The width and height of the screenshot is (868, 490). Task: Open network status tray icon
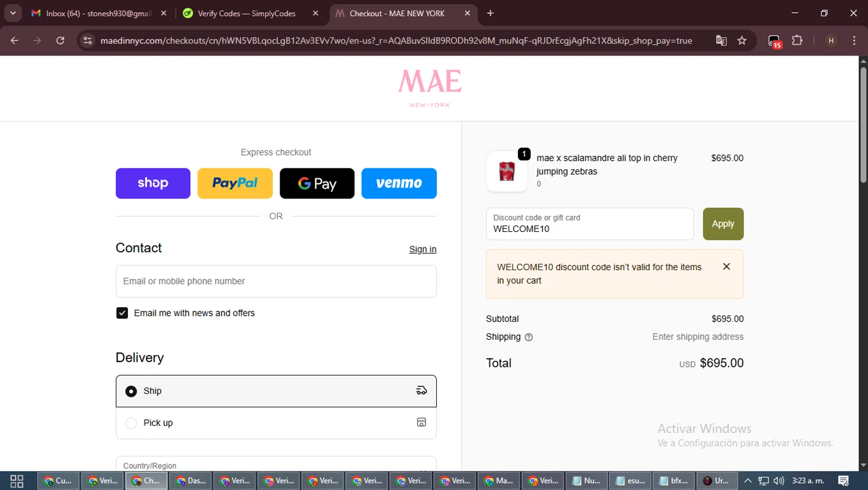click(x=763, y=481)
